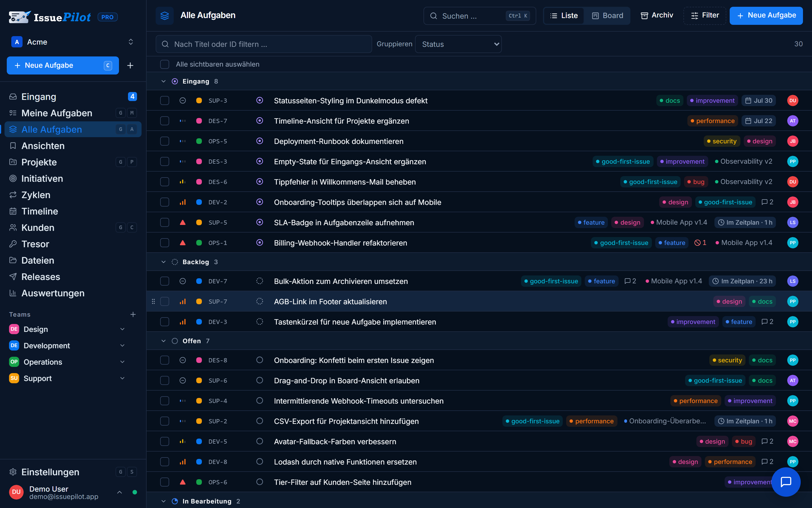Open Eingang in the sidebar
This screenshot has width=812, height=508.
73,97
